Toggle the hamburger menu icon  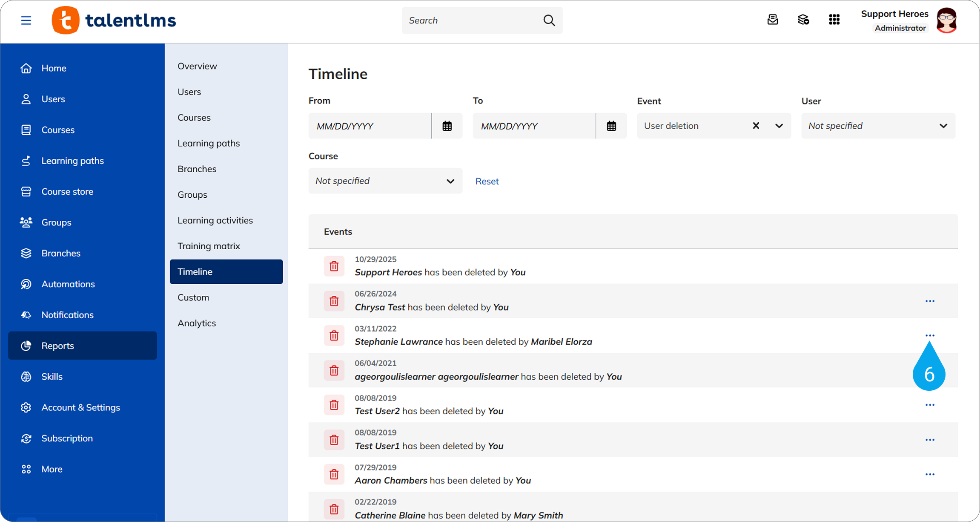[26, 20]
